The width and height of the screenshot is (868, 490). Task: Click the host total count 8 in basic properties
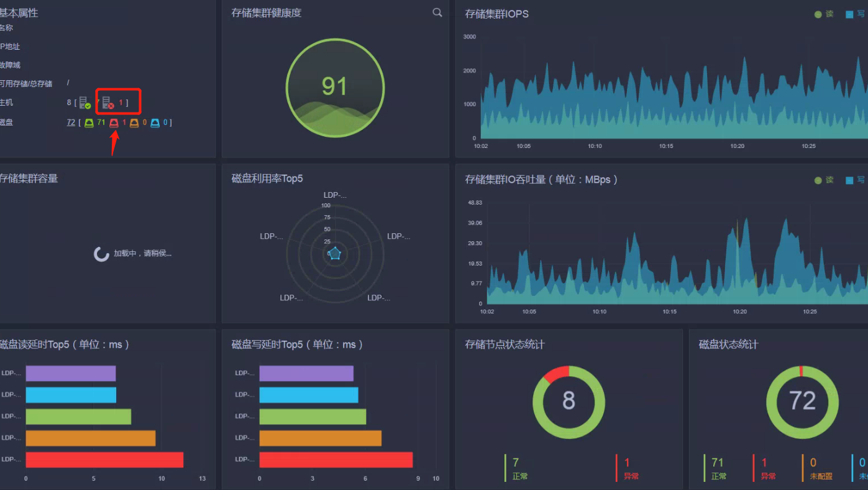pos(69,103)
